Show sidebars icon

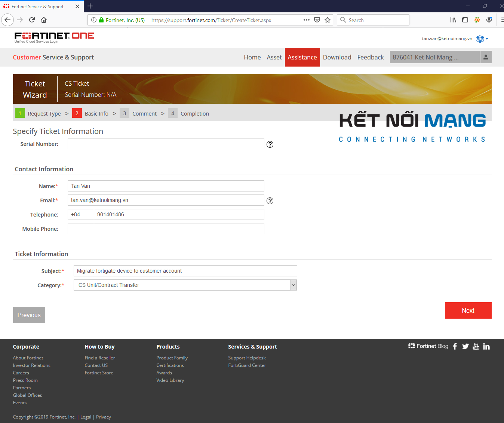coord(465,20)
